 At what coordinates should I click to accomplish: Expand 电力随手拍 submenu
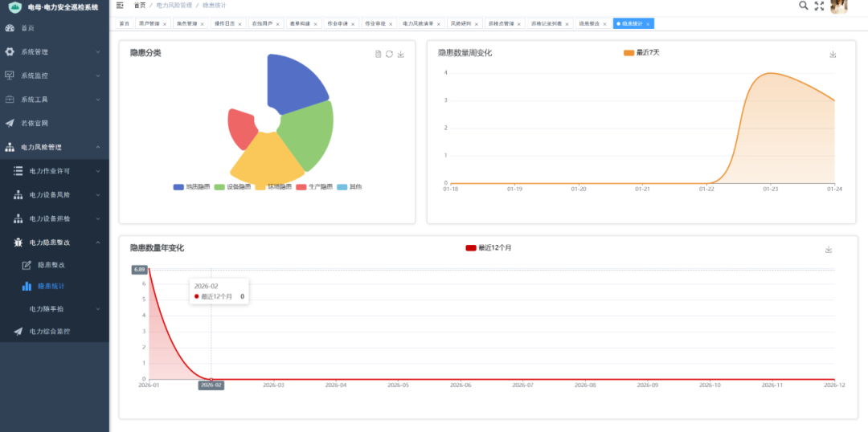55,308
